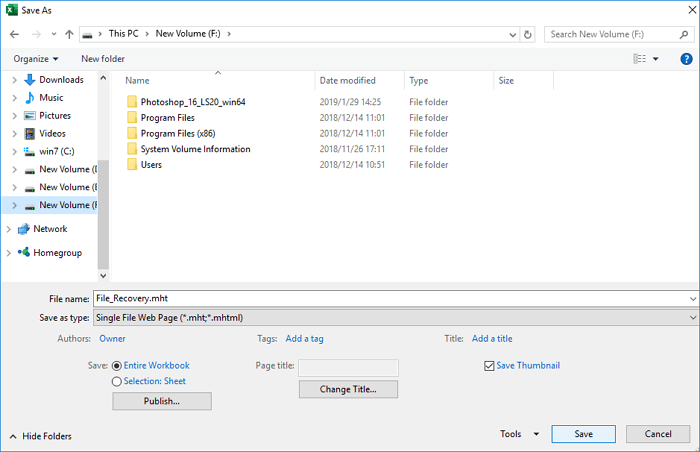Click the search magnifier icon

(x=684, y=34)
